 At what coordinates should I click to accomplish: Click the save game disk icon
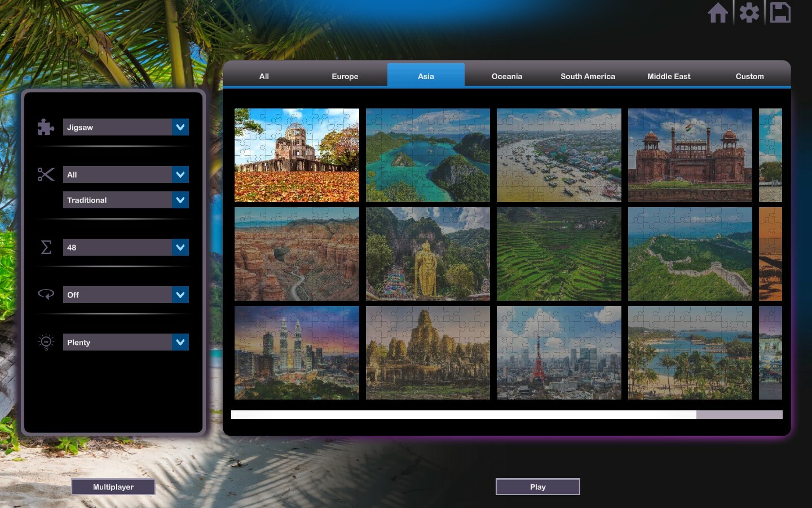pos(780,12)
